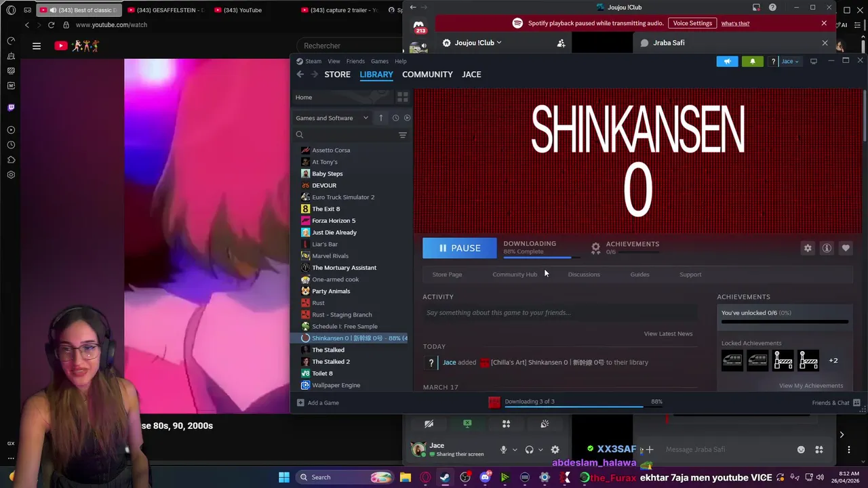Open the COMMUNITY tab in Steam
Viewport: 868px width, 488px height.
click(427, 75)
